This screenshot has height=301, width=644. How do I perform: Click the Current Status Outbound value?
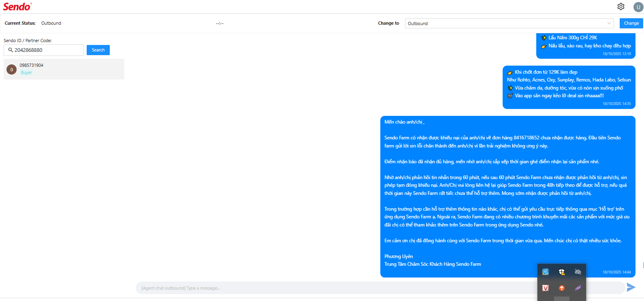pyautogui.click(x=51, y=23)
